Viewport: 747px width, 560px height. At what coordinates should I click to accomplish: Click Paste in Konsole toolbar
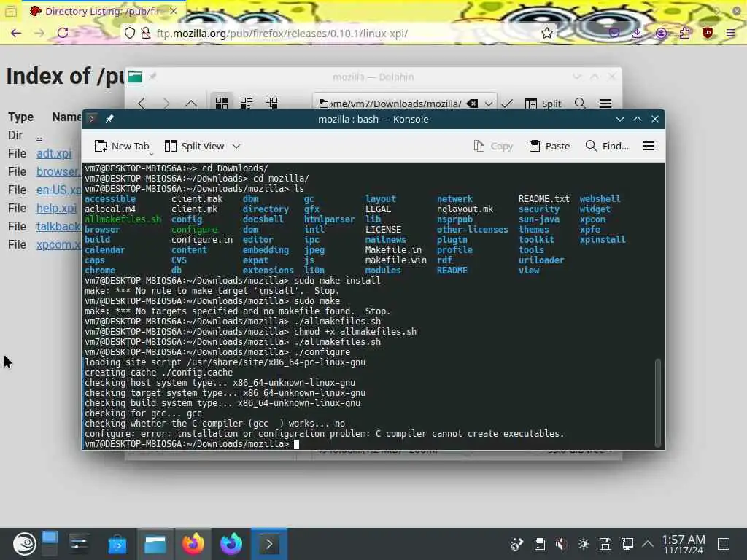click(549, 146)
